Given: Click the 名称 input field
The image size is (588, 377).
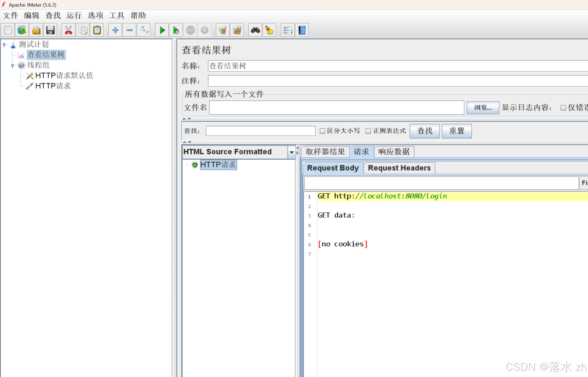Looking at the screenshot, I should [398, 66].
